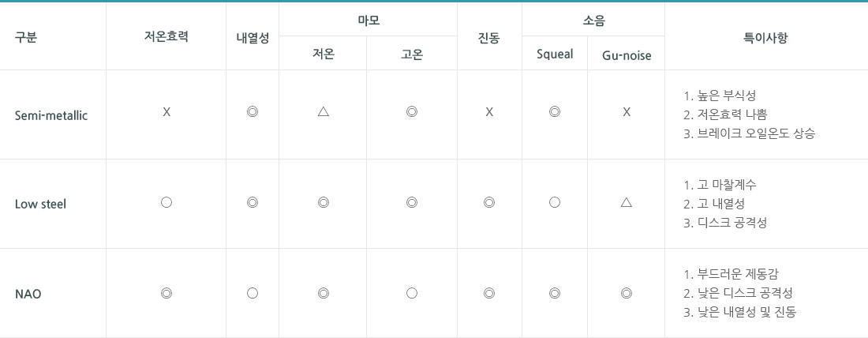This screenshot has height=338, width=868.
Task: Click the Squeal sub-column header
Action: (555, 54)
